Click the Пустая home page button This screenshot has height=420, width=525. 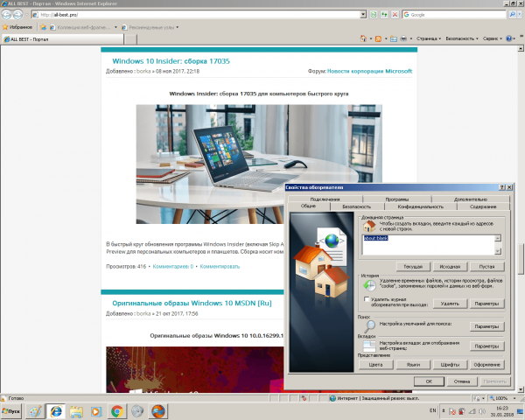tap(486, 267)
